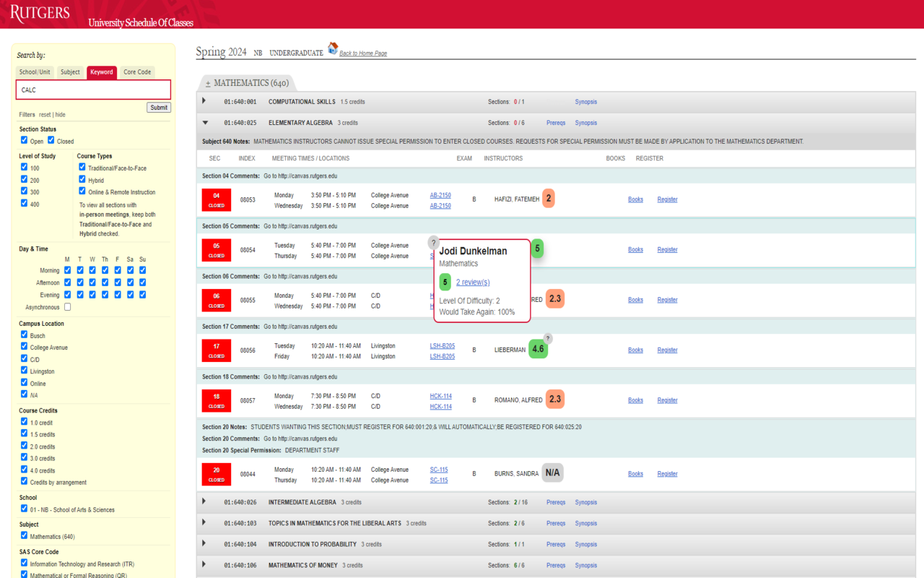Screen dimensions: 924x578
Task: Click the red Section 20 closed box
Action: click(217, 474)
